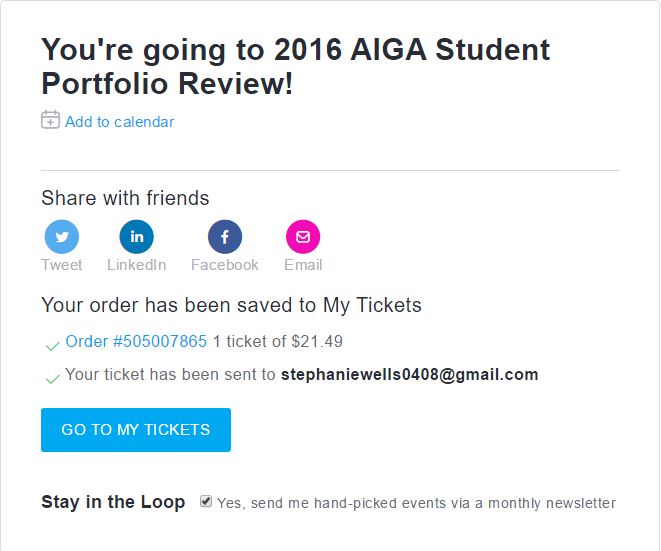The image size is (661, 551).
Task: Click the Add to calendar link
Action: 119,122
